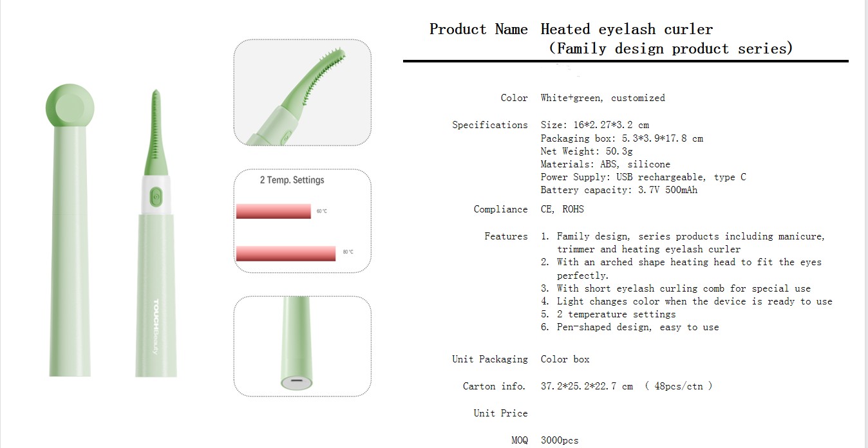Click the round green cap on the closed curler
This screenshot has height=448, width=868.
click(70, 106)
